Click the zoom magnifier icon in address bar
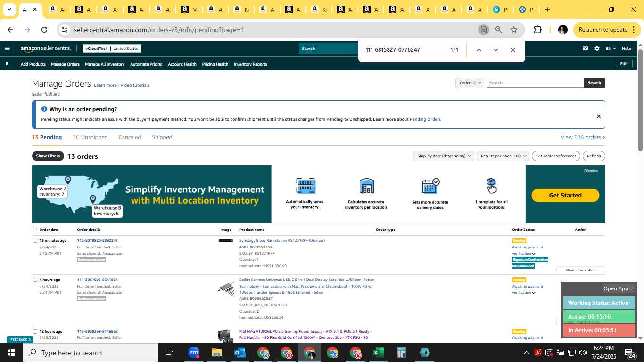The image size is (644, 362). (498, 30)
